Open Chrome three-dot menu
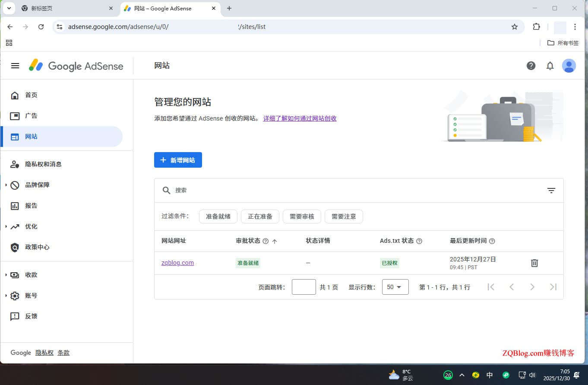588x385 pixels. (x=575, y=27)
